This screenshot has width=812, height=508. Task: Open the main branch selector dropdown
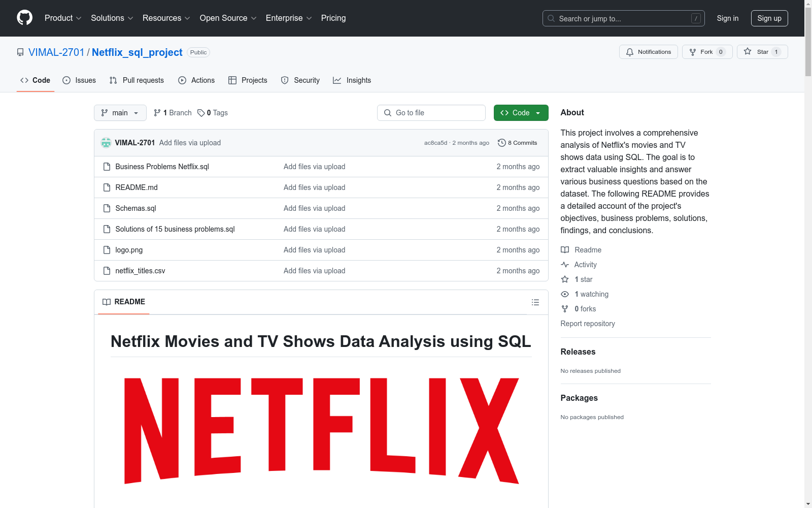(x=120, y=113)
